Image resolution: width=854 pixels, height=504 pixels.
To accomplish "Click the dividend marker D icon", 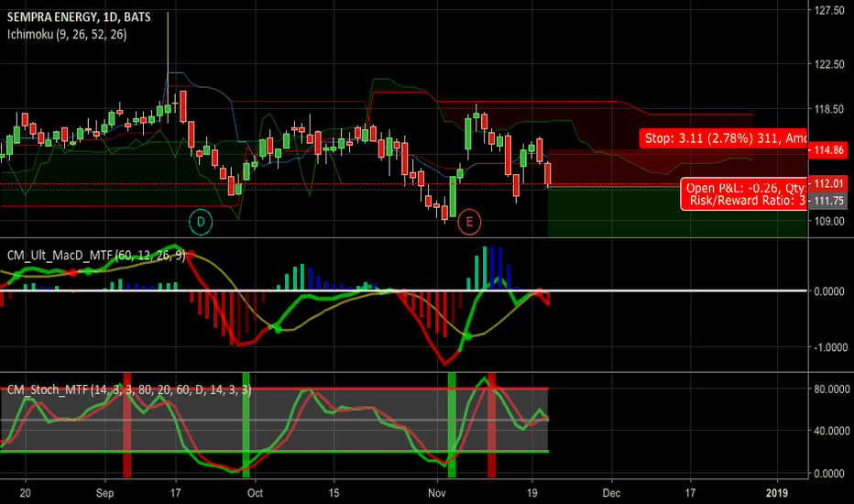I will (201, 222).
